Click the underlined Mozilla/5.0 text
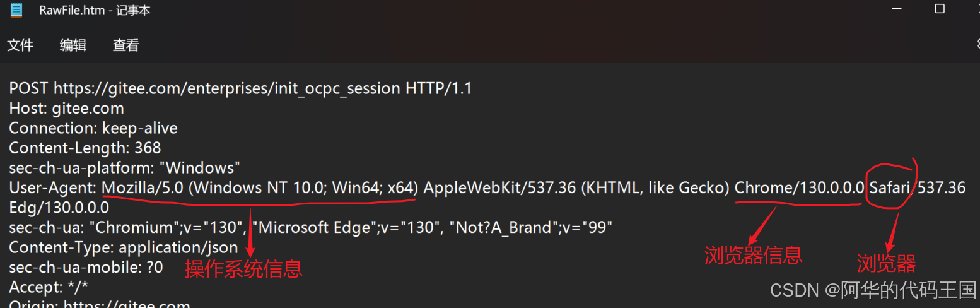The height and width of the screenshot is (308, 980). click(x=142, y=187)
